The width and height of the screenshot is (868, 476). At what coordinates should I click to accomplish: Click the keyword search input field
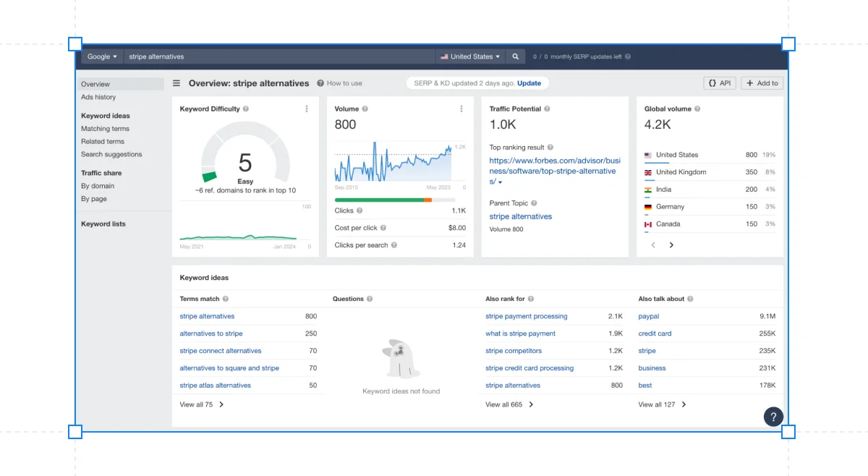[x=280, y=56]
